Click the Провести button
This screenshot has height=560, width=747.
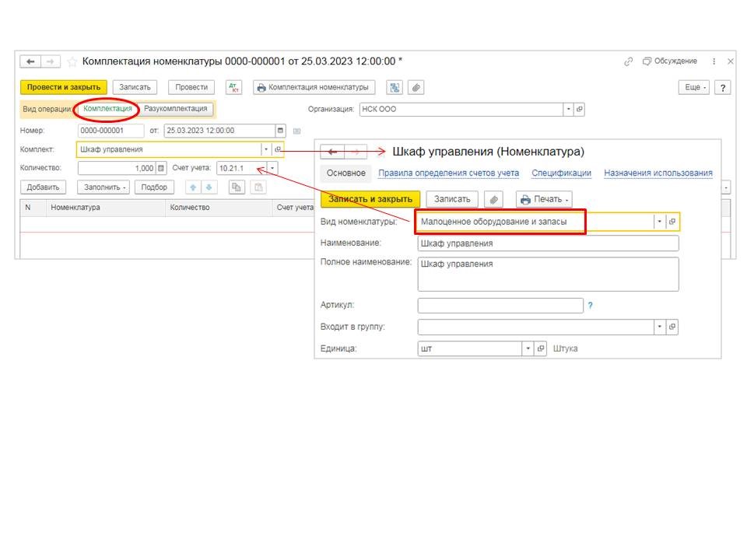pos(191,87)
